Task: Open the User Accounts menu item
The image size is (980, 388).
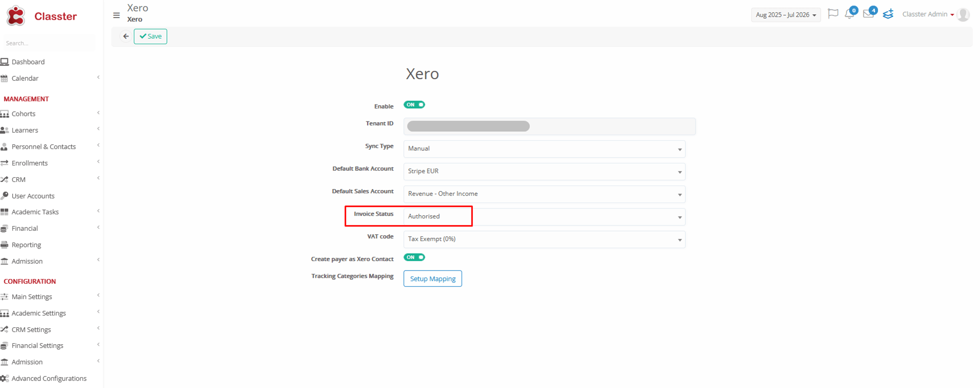Action: (33, 196)
